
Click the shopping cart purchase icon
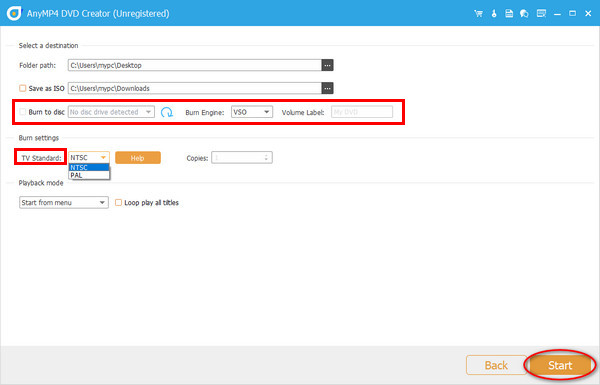point(478,14)
